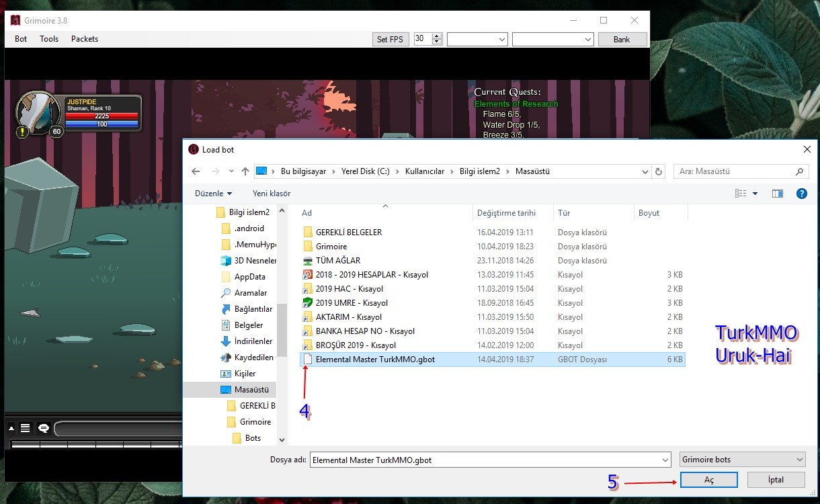Click the change view icon

tap(741, 194)
